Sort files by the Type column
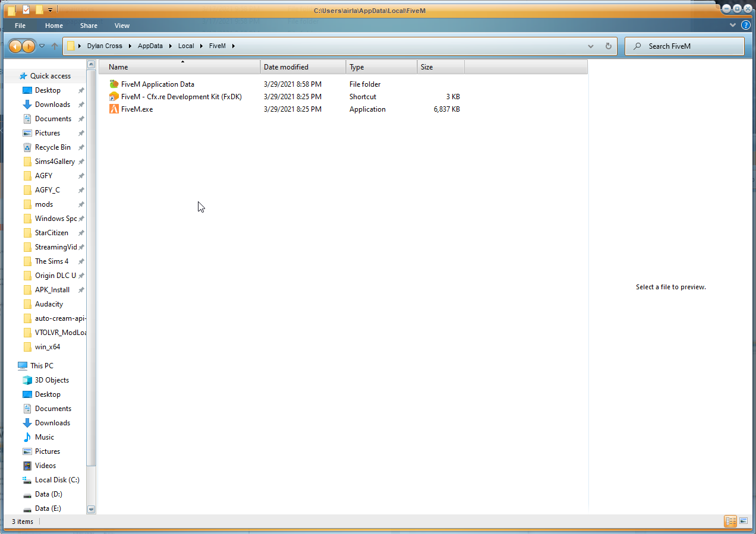This screenshot has height=534, width=756. pos(382,67)
